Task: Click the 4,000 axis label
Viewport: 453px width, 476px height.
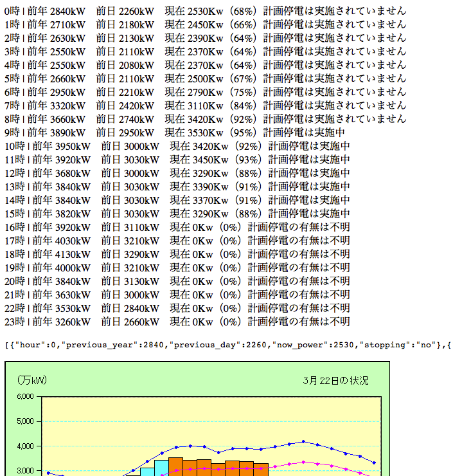Action: (x=26, y=446)
